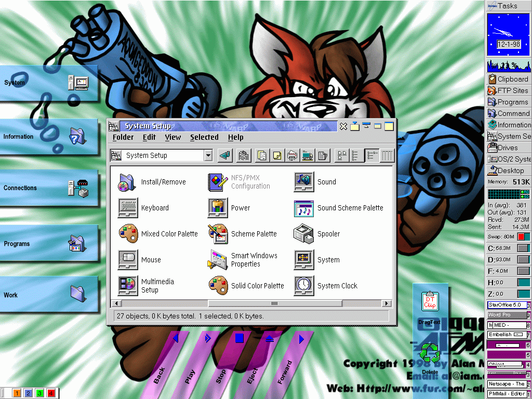532x399 pixels.
Task: Open the Solid Color Palette
Action: coord(217,286)
